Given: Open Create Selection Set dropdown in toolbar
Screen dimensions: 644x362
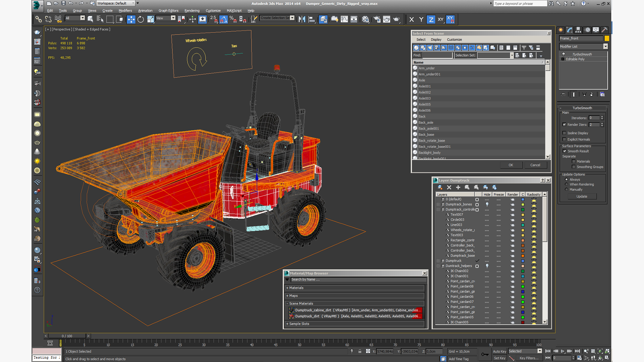Looking at the screenshot, I should pyautogui.click(x=277, y=18).
